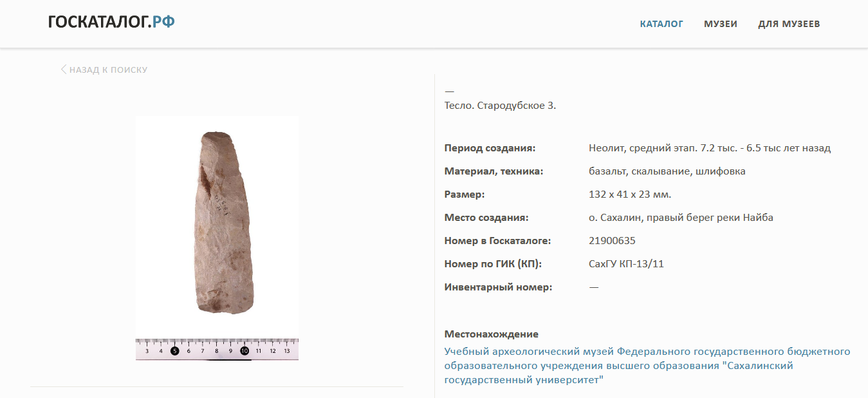Go to the МУЗЕИ section
This screenshot has width=868, height=398.
pos(721,24)
